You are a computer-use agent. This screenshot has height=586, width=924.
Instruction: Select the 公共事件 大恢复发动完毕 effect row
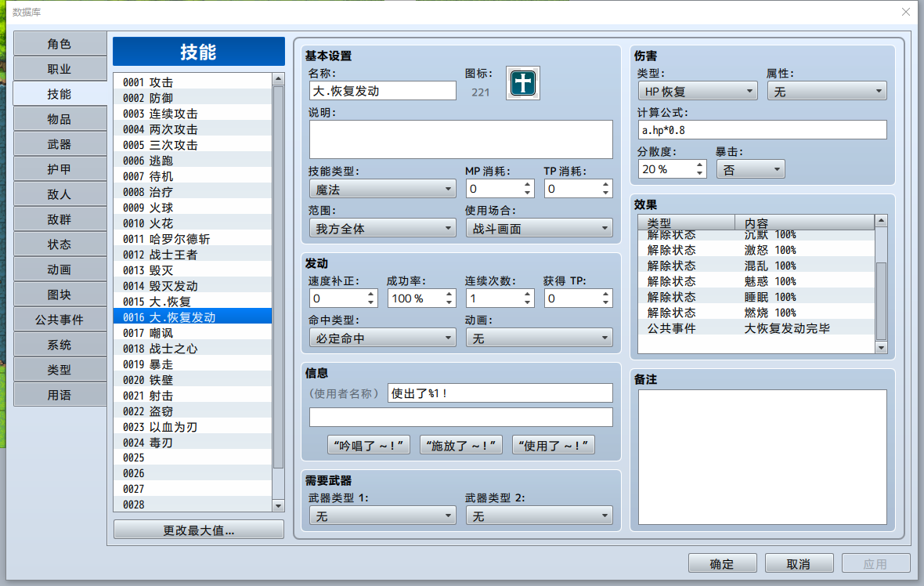pos(756,328)
